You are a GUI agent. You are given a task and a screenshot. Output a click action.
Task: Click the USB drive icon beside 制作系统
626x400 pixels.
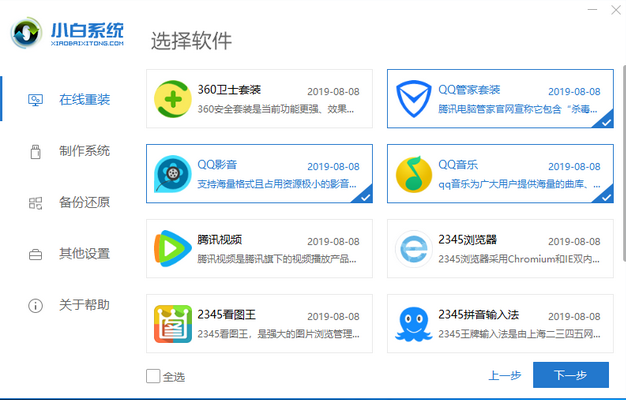pyautogui.click(x=36, y=151)
